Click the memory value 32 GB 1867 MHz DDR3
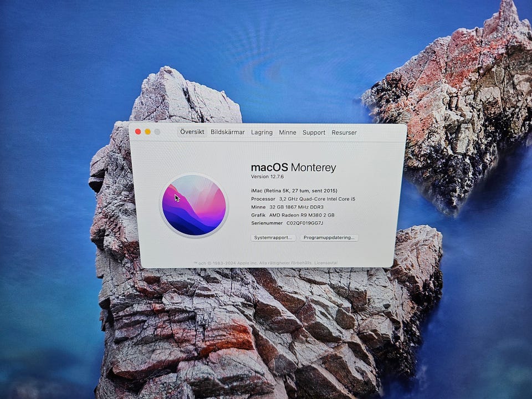Screen dimensions: 532x399 [296, 207]
